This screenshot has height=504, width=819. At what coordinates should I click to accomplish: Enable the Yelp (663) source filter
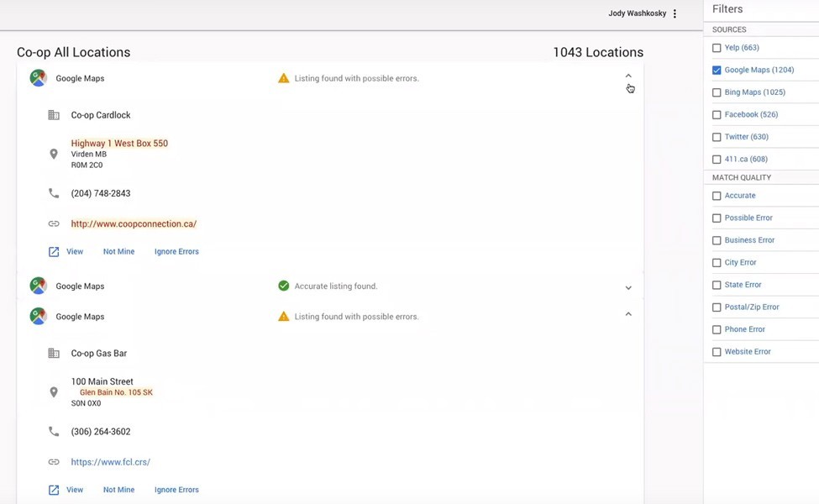point(717,48)
